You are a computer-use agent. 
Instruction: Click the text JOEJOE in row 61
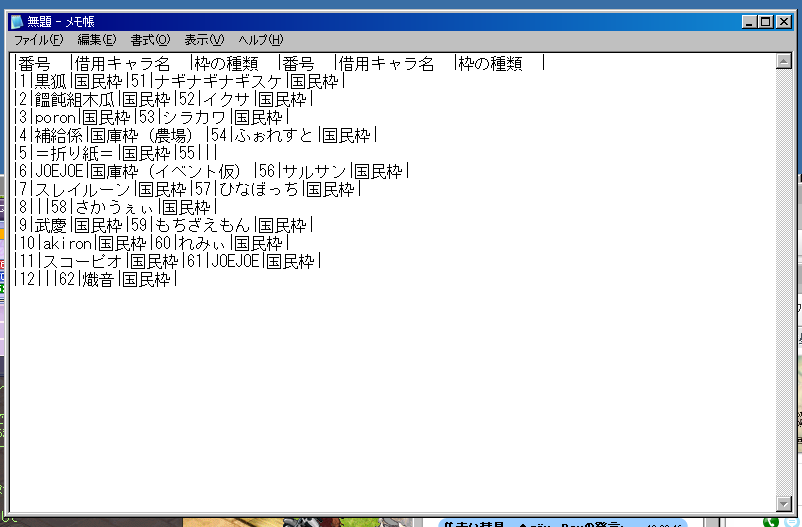tap(235, 261)
